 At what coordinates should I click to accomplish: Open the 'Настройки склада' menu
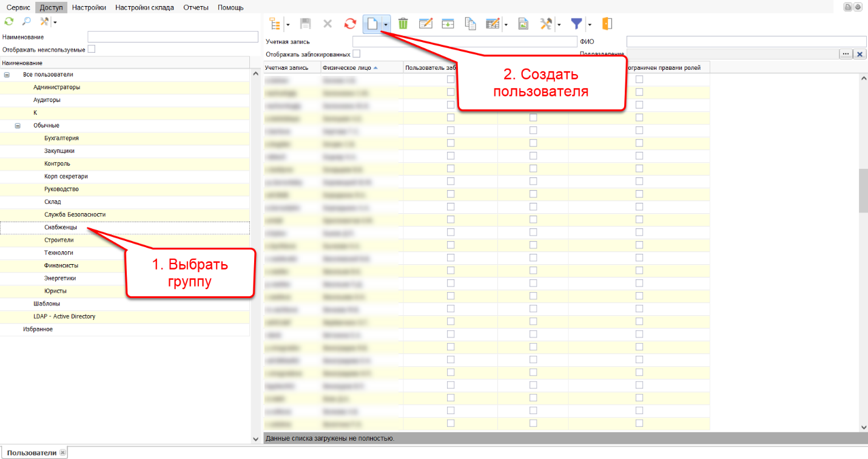click(144, 7)
